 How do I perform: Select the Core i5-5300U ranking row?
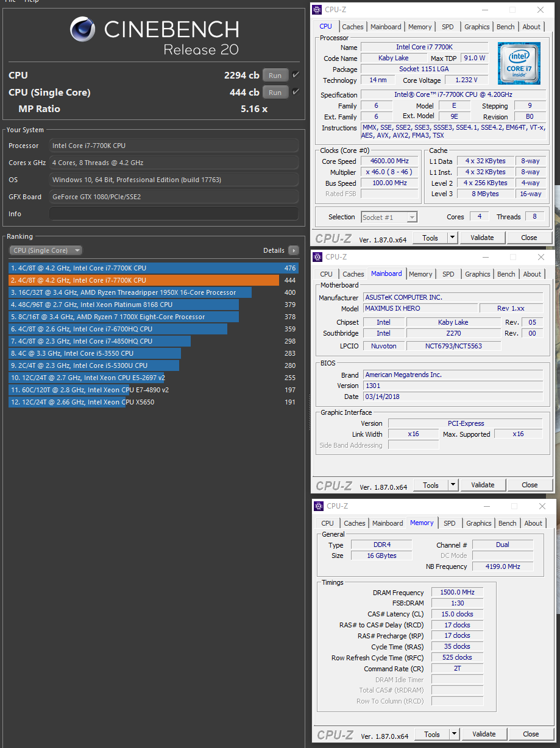pos(154,365)
